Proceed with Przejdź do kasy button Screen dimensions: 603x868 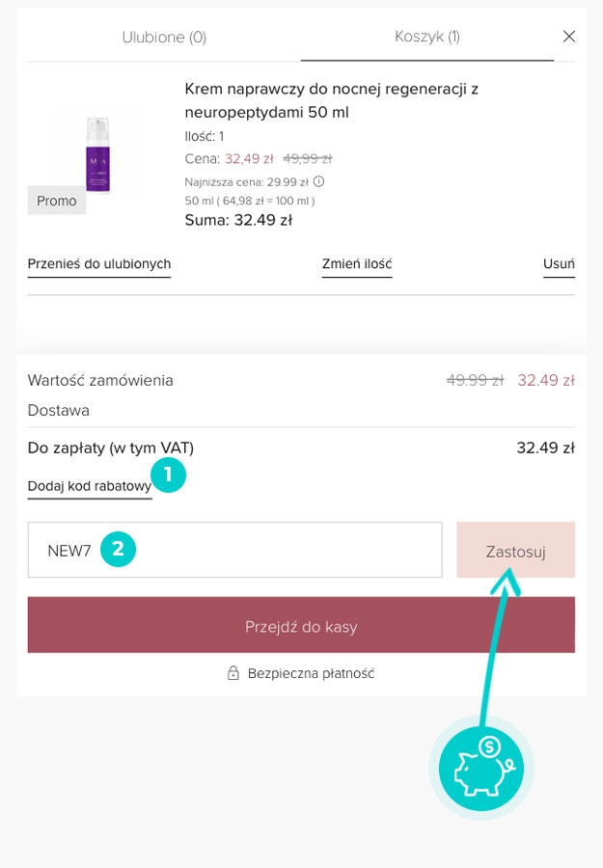301,626
